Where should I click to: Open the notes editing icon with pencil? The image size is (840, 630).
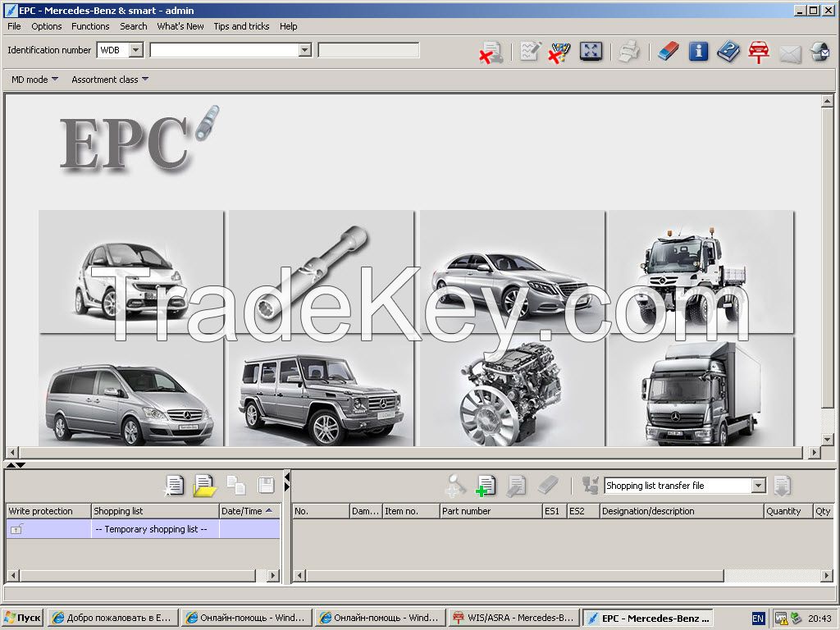[x=531, y=52]
